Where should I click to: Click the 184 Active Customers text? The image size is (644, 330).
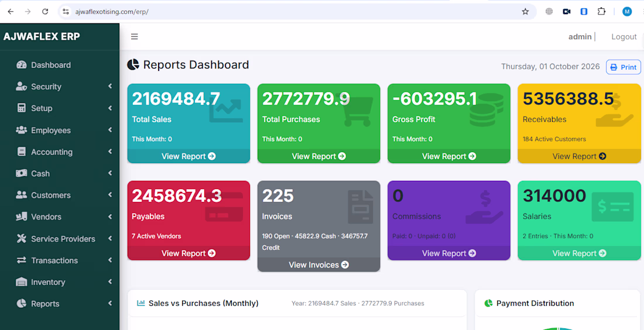(x=554, y=139)
